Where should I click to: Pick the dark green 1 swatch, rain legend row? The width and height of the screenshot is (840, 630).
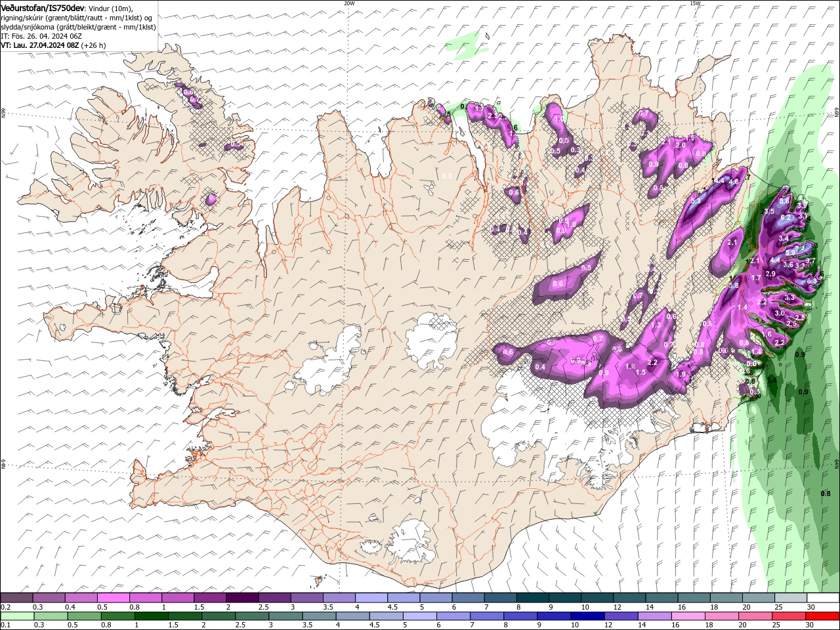pos(151,616)
